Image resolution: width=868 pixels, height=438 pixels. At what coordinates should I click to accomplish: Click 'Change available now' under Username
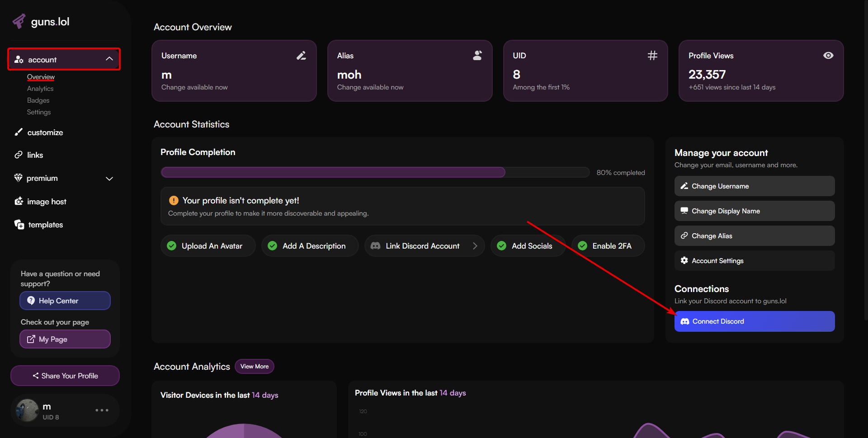[x=194, y=87]
